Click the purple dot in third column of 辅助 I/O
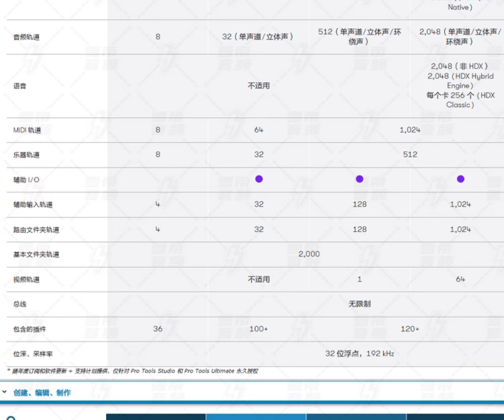 pos(360,179)
